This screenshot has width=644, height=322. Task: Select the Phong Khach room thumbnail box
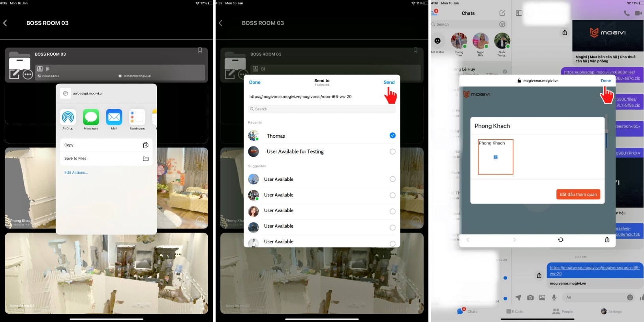click(496, 157)
